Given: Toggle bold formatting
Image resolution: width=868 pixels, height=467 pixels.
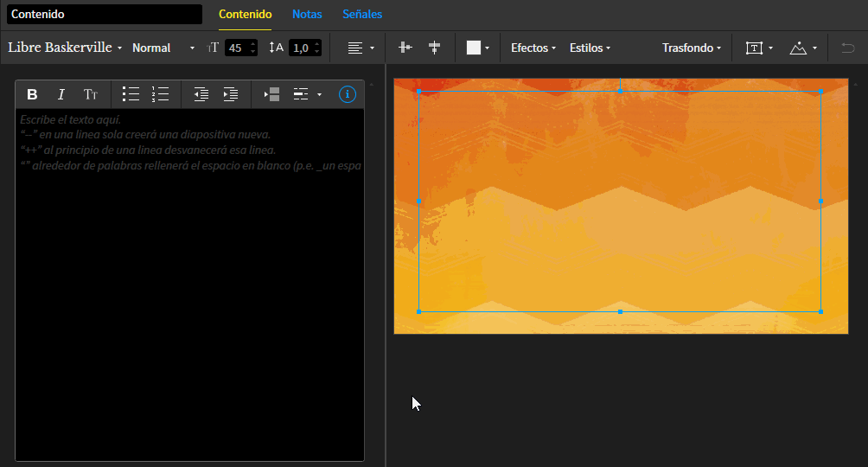Looking at the screenshot, I should click(32, 95).
